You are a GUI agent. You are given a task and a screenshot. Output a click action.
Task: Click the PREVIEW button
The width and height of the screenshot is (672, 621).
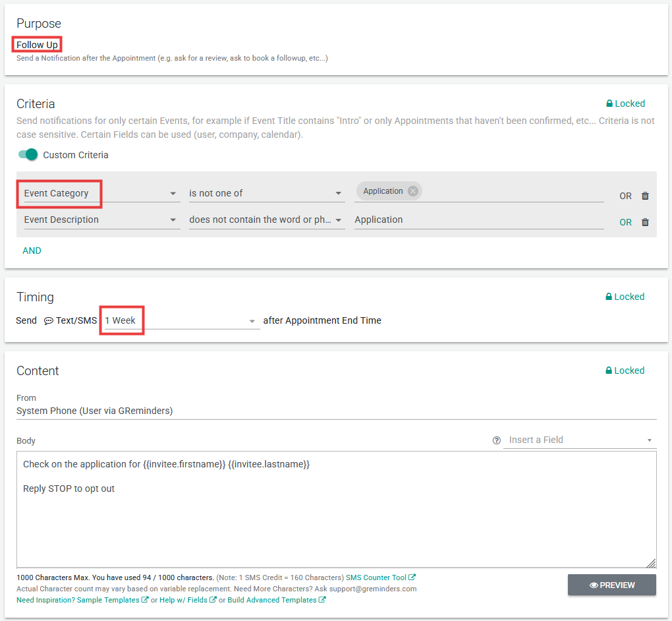[x=611, y=585]
